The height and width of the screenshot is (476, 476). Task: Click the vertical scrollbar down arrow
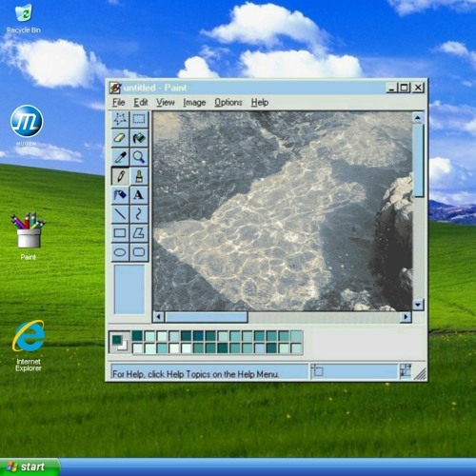point(418,305)
